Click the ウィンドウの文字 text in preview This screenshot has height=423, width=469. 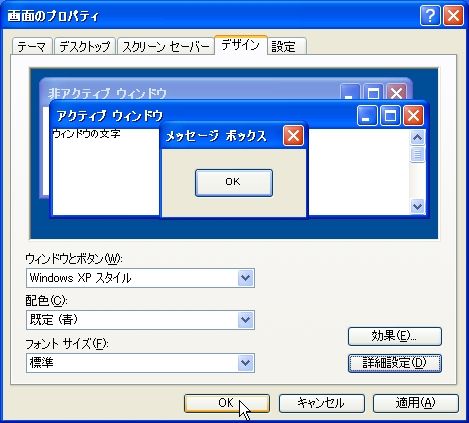pyautogui.click(x=86, y=134)
